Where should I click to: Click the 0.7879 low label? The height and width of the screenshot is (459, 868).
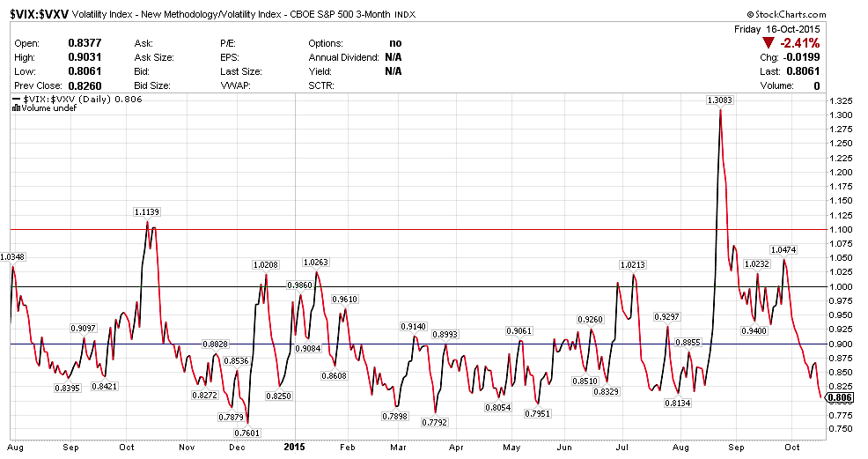(x=231, y=417)
